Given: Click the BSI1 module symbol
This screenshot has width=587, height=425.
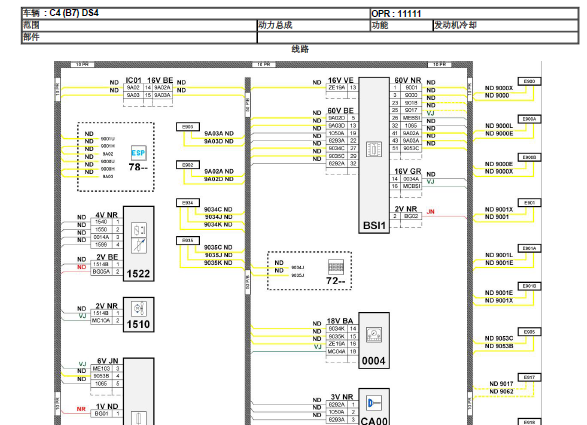Looking at the screenshot, I should tap(374, 149).
